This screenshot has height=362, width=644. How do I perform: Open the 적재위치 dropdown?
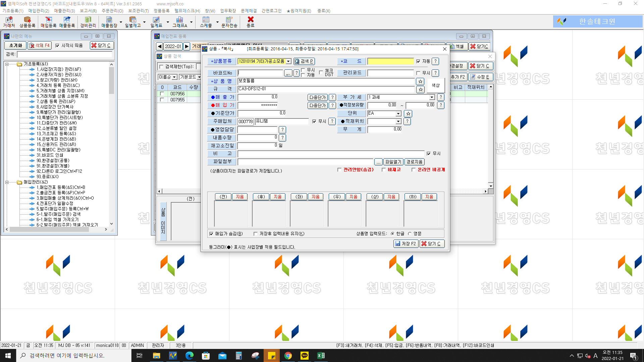[398, 121]
